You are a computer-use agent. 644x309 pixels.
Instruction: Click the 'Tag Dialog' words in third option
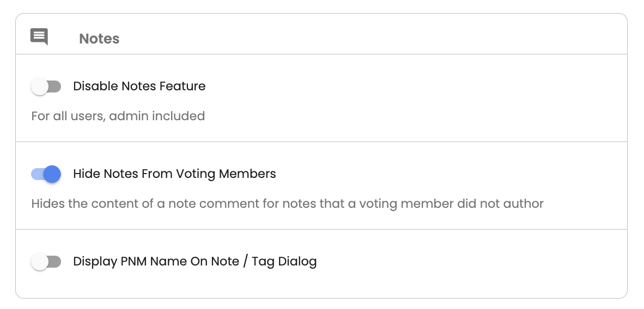tap(284, 261)
